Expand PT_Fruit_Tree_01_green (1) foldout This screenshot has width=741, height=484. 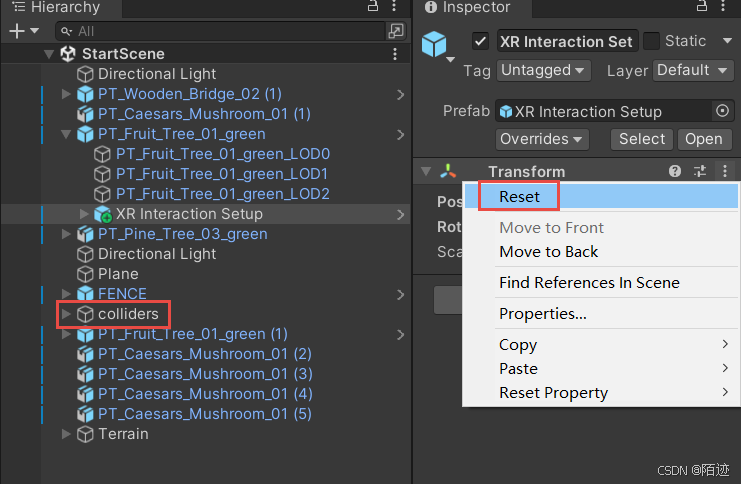66,334
